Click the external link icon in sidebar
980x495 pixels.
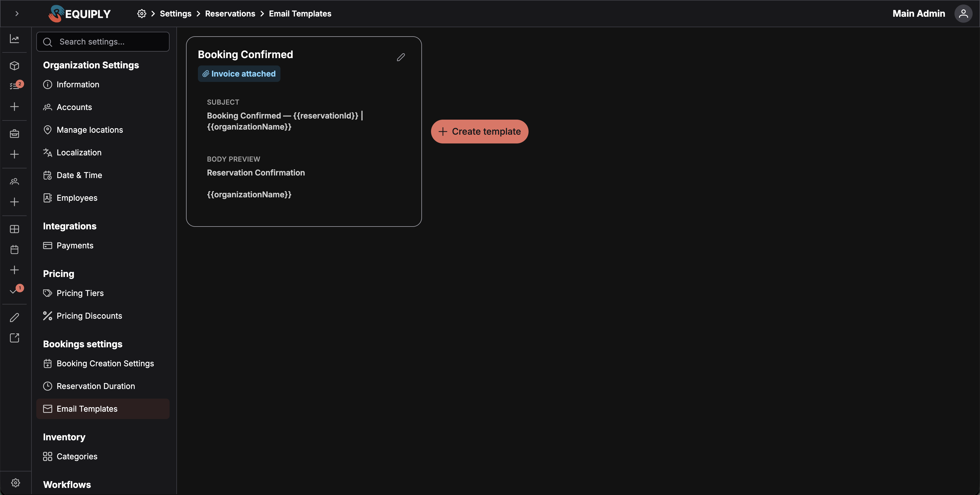point(14,338)
